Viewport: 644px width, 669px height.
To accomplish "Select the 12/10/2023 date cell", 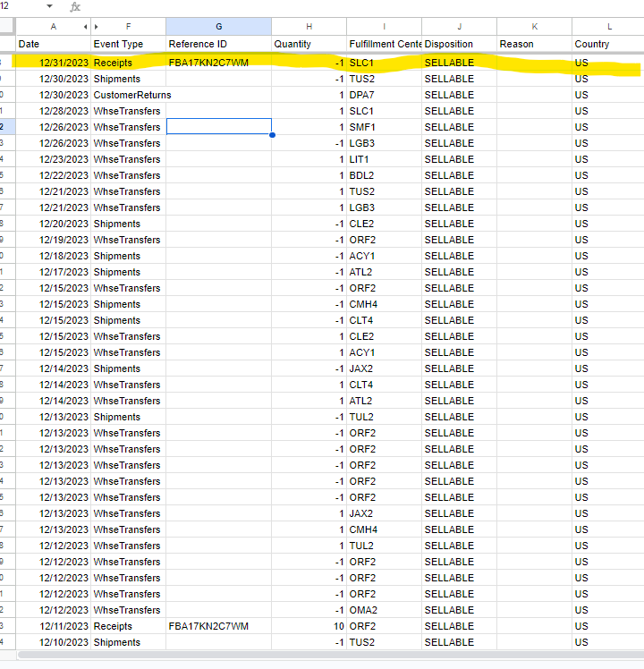I will coord(54,642).
